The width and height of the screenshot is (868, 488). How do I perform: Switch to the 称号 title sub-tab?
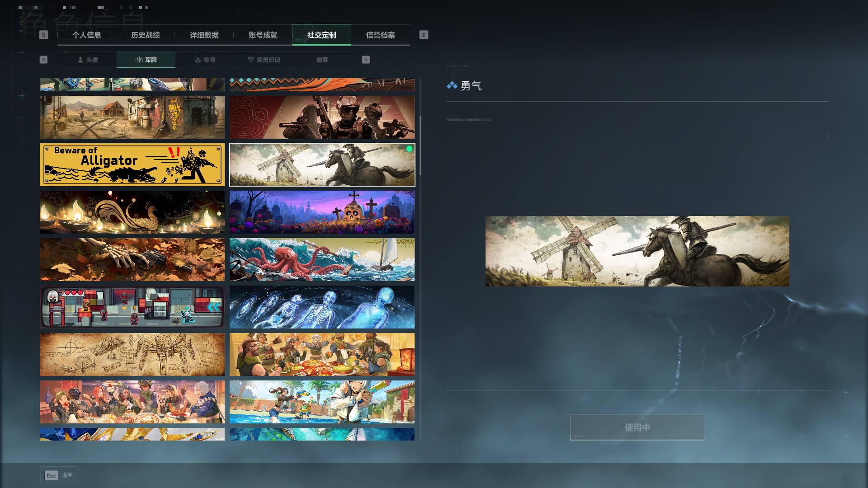click(x=205, y=60)
